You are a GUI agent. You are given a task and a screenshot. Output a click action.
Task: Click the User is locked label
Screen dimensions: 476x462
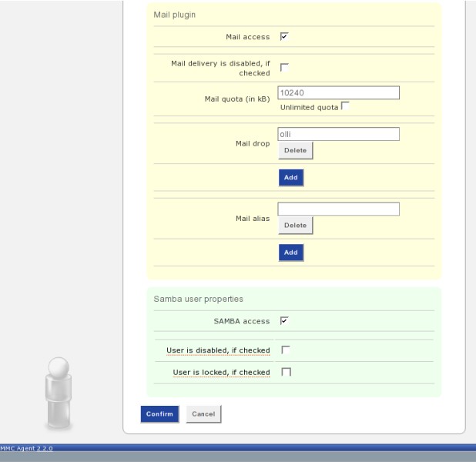(x=222, y=372)
